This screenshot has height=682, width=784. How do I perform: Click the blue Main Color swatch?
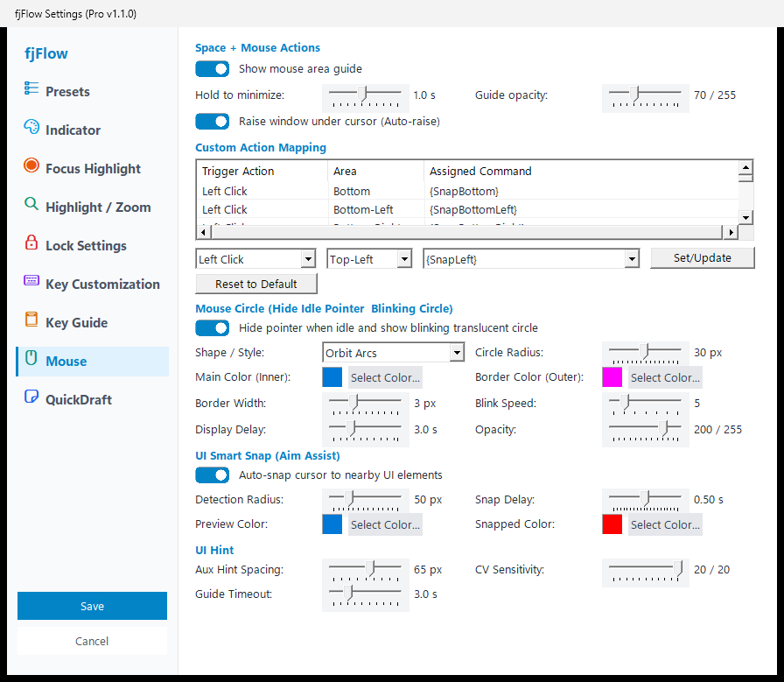(332, 377)
